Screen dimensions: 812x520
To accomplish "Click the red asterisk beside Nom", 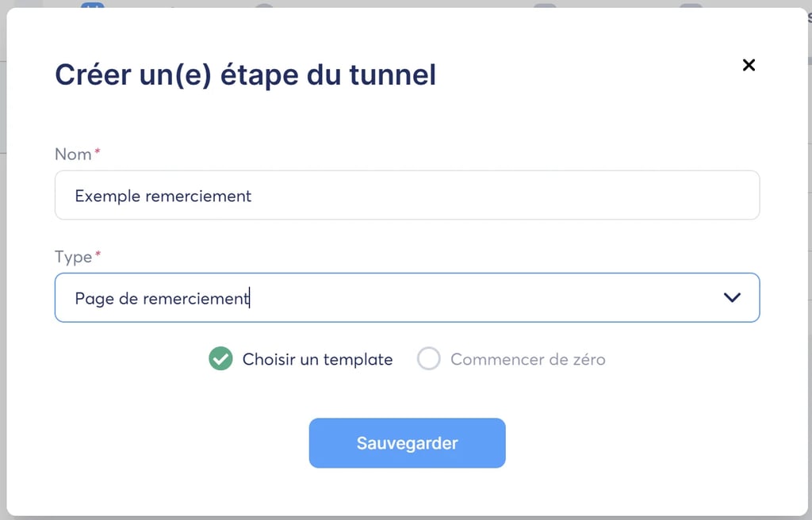I will click(x=98, y=151).
